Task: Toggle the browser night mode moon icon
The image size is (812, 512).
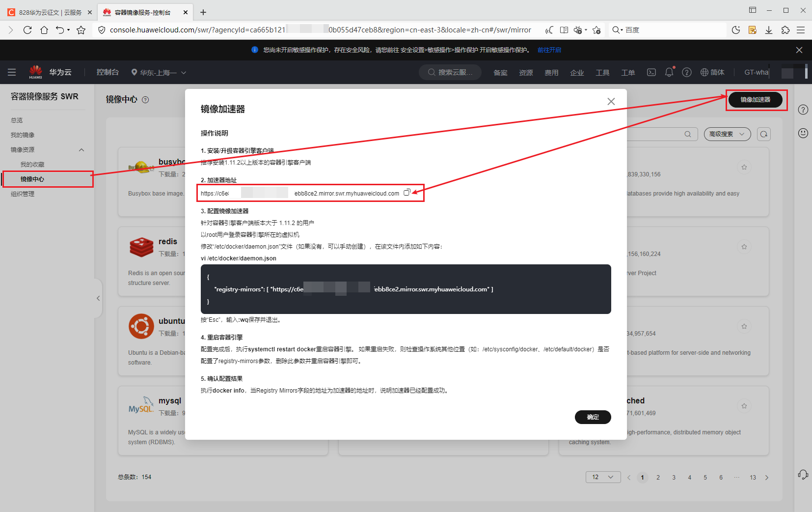Action: click(x=735, y=30)
